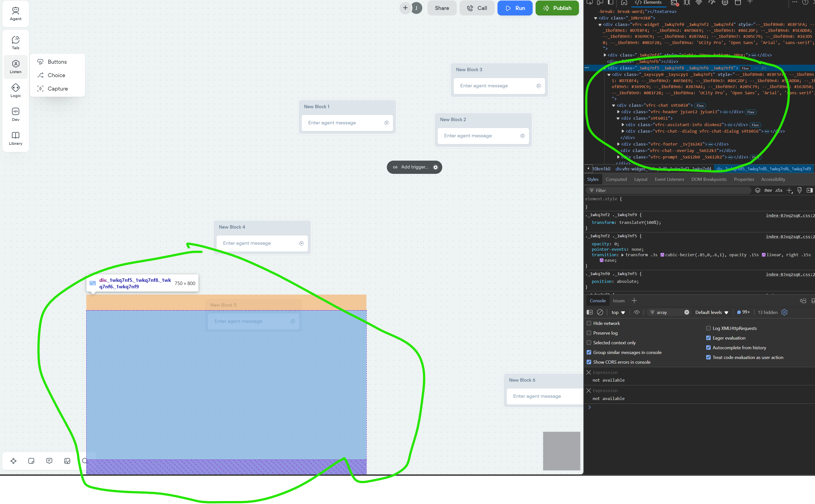Image resolution: width=815 pixels, height=504 pixels.
Task: Clear the console with the clear icon
Action: (600, 312)
